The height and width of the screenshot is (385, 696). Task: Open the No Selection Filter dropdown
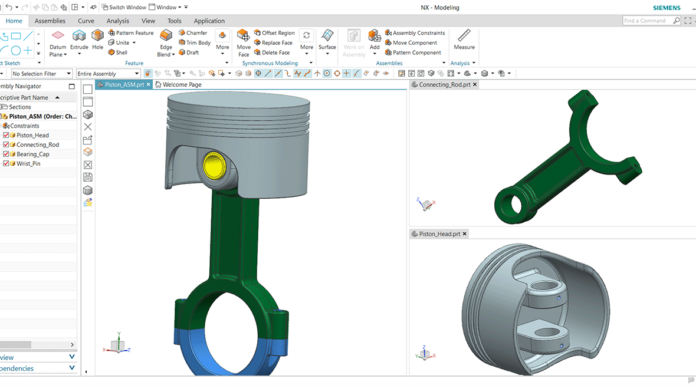coord(42,74)
